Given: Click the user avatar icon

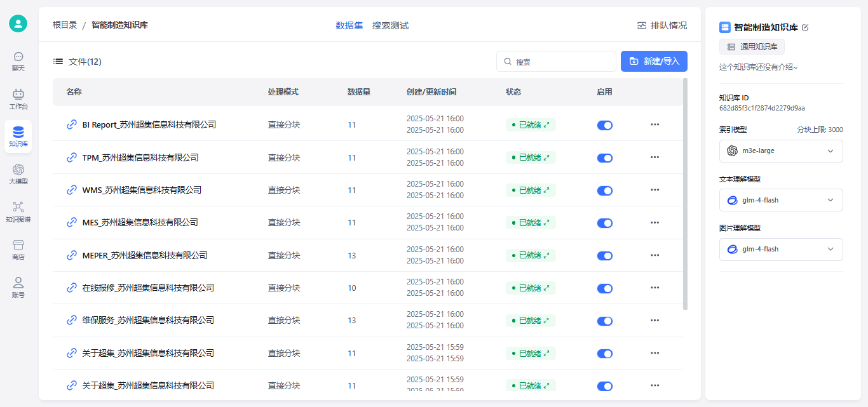Looking at the screenshot, I should click(x=18, y=23).
